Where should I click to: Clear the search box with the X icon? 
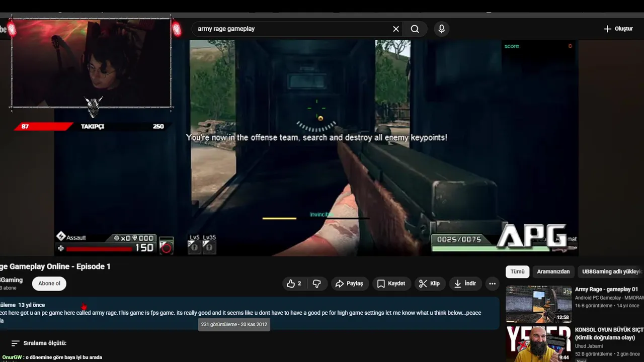396,29
